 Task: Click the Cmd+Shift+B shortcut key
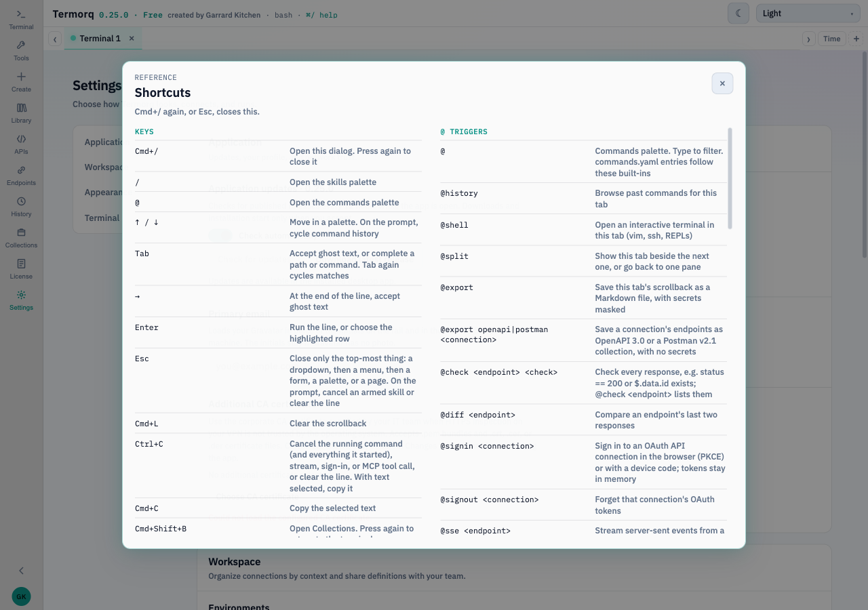(x=161, y=529)
